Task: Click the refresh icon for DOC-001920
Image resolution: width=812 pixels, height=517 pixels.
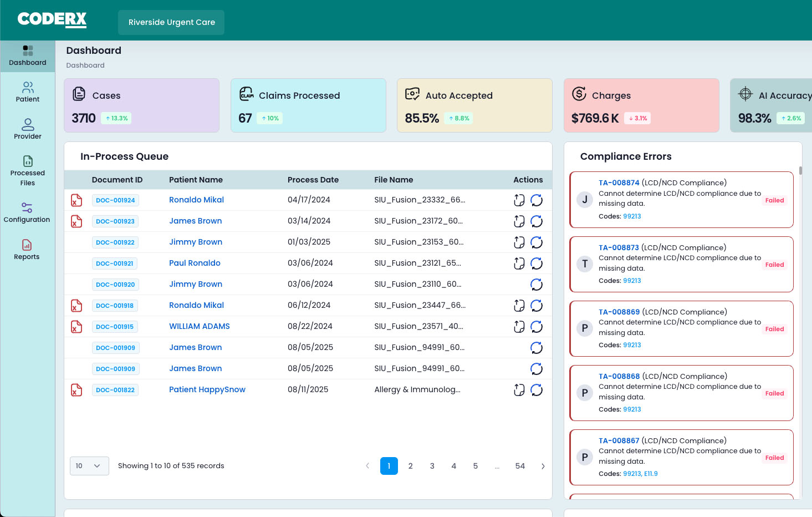Action: pyautogui.click(x=537, y=285)
